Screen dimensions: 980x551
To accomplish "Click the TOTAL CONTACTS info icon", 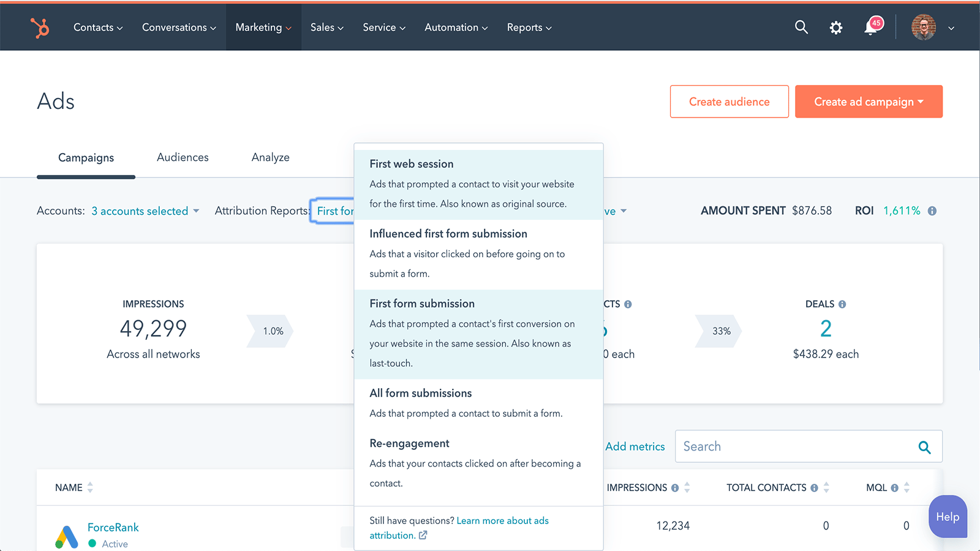I will [813, 487].
